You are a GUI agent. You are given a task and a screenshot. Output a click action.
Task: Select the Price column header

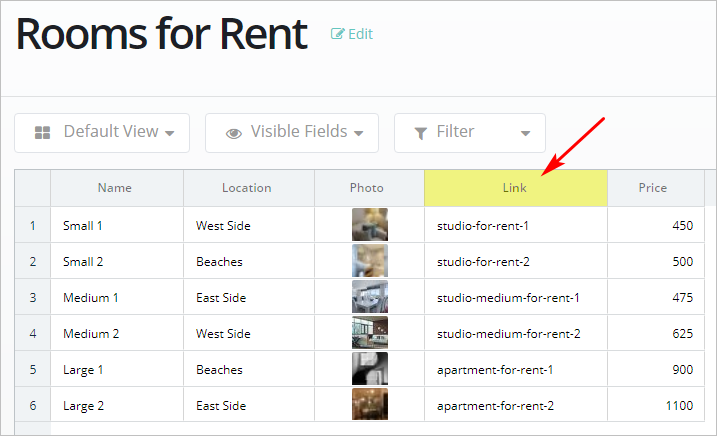[653, 188]
